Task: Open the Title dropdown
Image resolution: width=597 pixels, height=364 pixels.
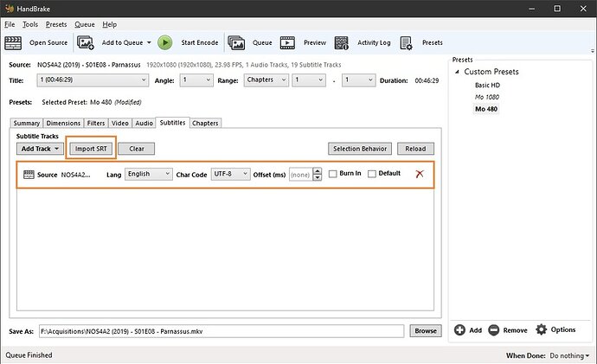Action: (x=93, y=80)
